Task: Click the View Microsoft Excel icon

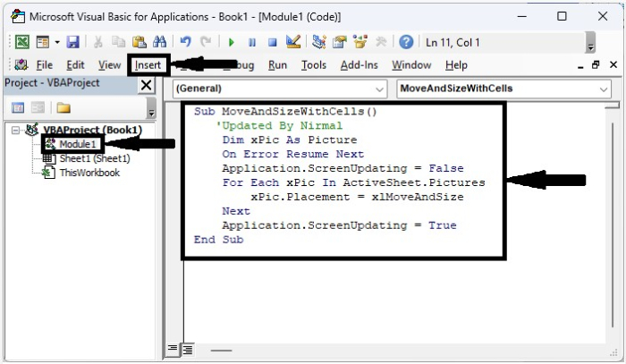Action: coord(22,42)
